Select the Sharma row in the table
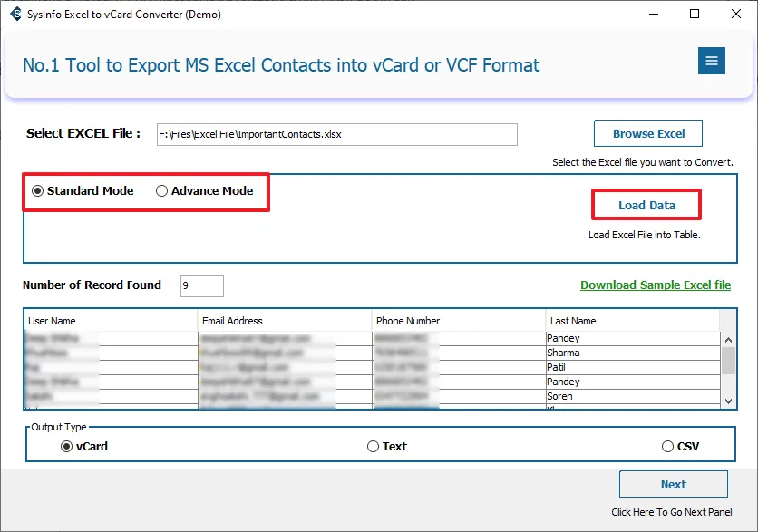The height and width of the screenshot is (532, 758). (563, 353)
